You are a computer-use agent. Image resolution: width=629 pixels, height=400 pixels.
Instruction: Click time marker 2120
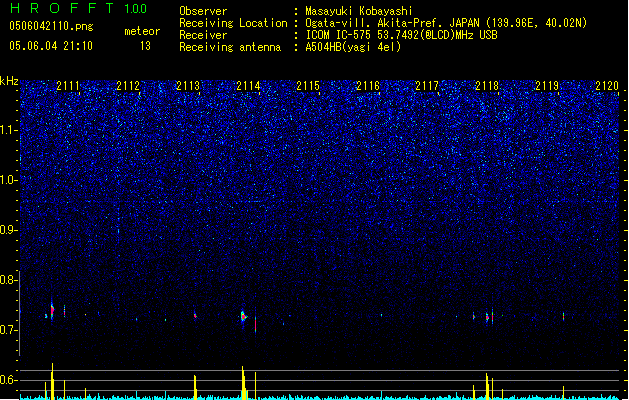[x=607, y=86]
